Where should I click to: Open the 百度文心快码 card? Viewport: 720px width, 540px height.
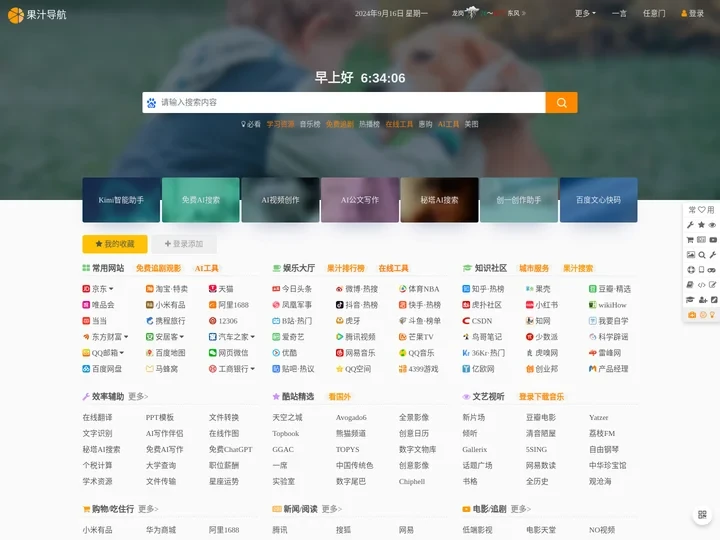click(x=598, y=200)
